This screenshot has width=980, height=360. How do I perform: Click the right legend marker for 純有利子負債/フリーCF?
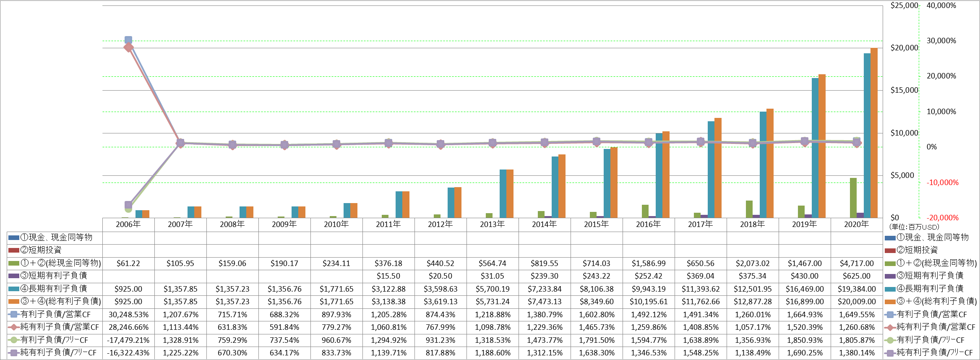pos(890,353)
